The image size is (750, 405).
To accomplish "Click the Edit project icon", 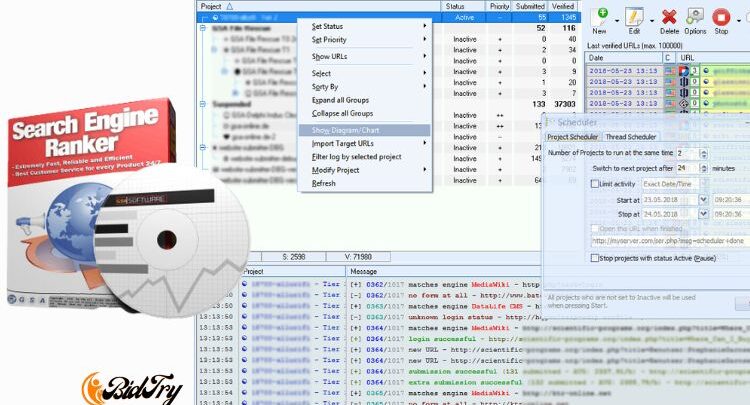I will coord(634,18).
